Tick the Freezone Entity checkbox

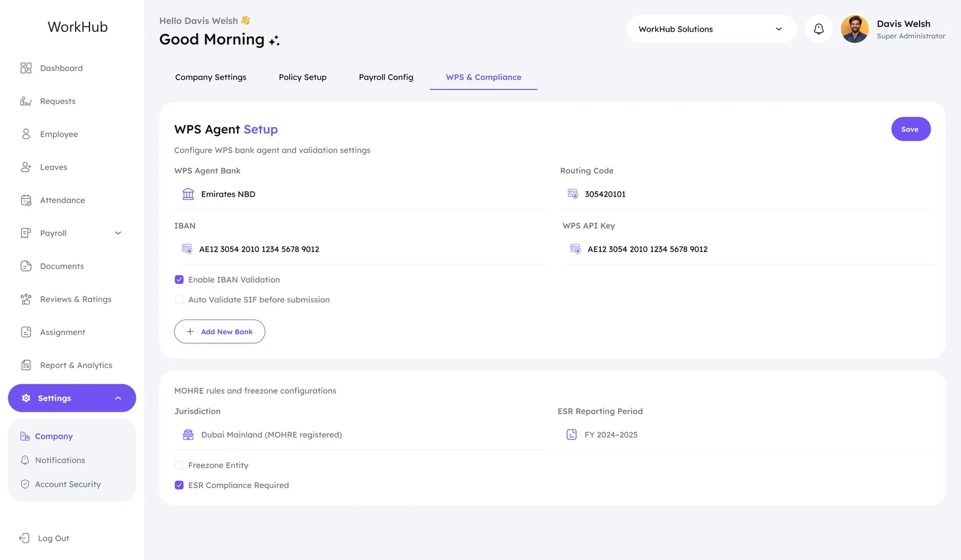[x=179, y=465]
